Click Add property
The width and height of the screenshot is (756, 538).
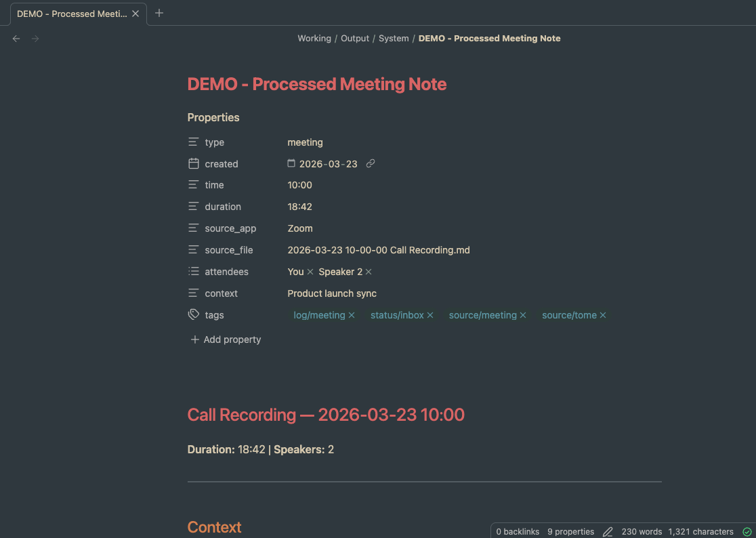[x=226, y=339]
